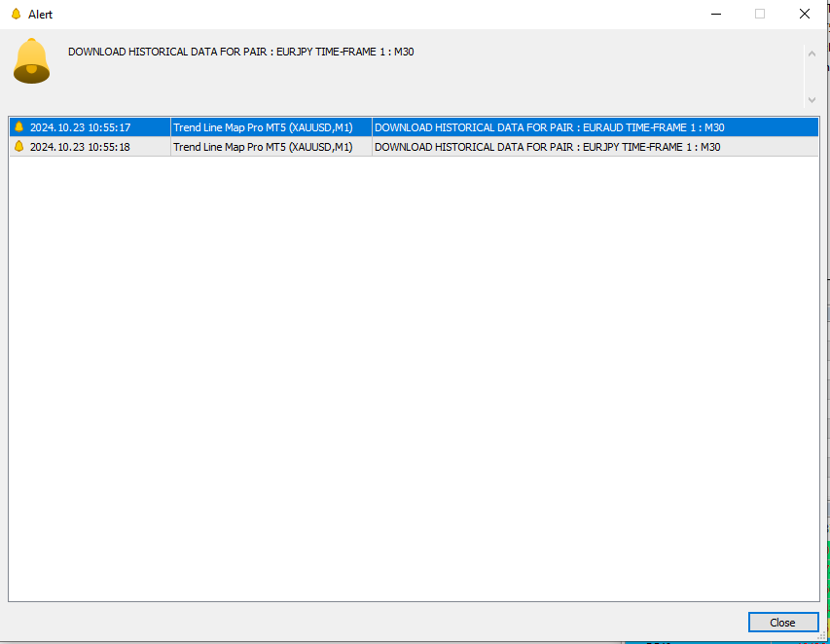Minimize the Alert window
This screenshot has width=830, height=644.
[716, 15]
